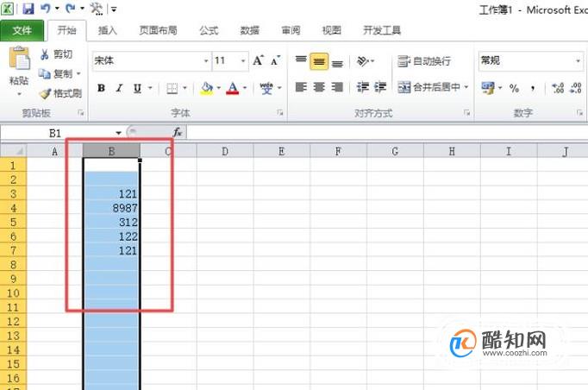Open the 剪贴板 clipboard dialog launcher
588x390 pixels.
pos(81,113)
